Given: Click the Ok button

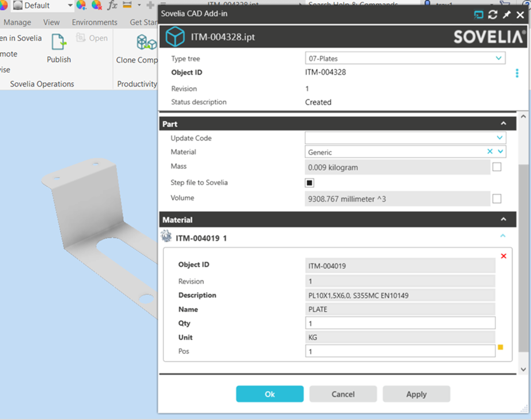Looking at the screenshot, I should pos(269,393).
